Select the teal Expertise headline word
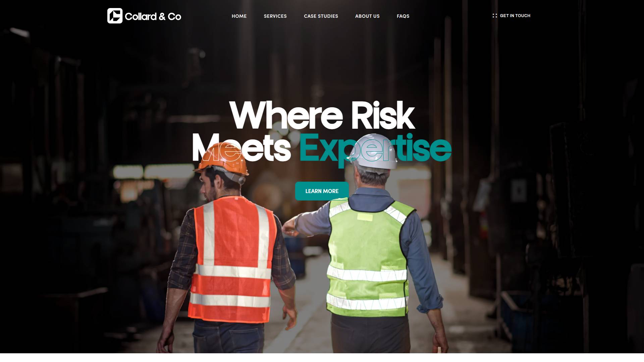Image resolution: width=644 pixels, height=362 pixels. tap(375, 148)
